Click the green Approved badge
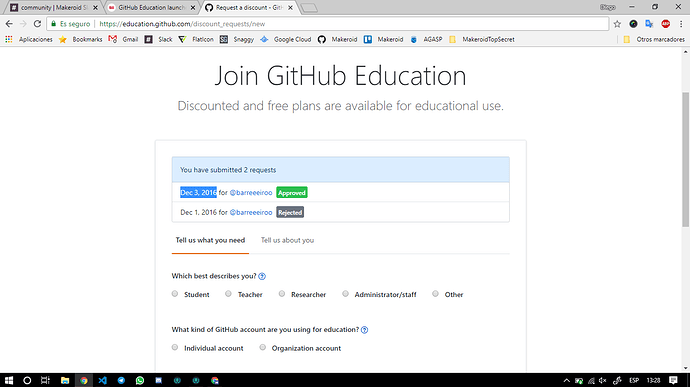This screenshot has width=690, height=387. 292,193
